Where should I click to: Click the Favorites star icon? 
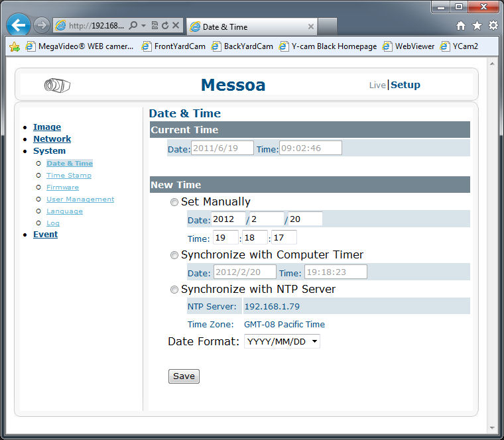point(477,26)
